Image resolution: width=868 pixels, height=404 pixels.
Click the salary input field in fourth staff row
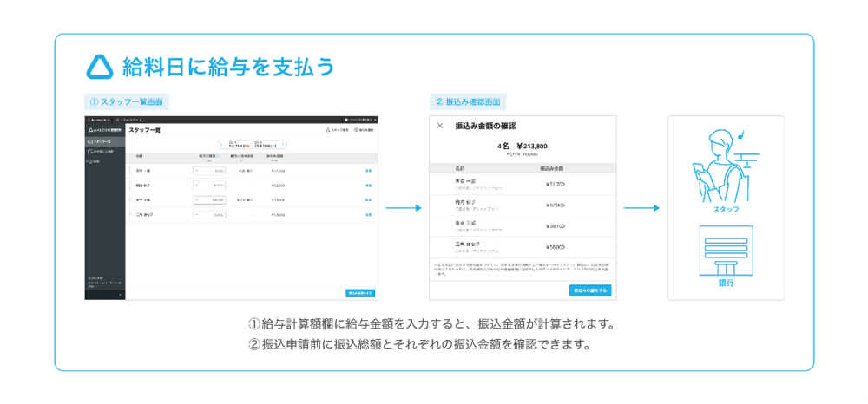[208, 214]
